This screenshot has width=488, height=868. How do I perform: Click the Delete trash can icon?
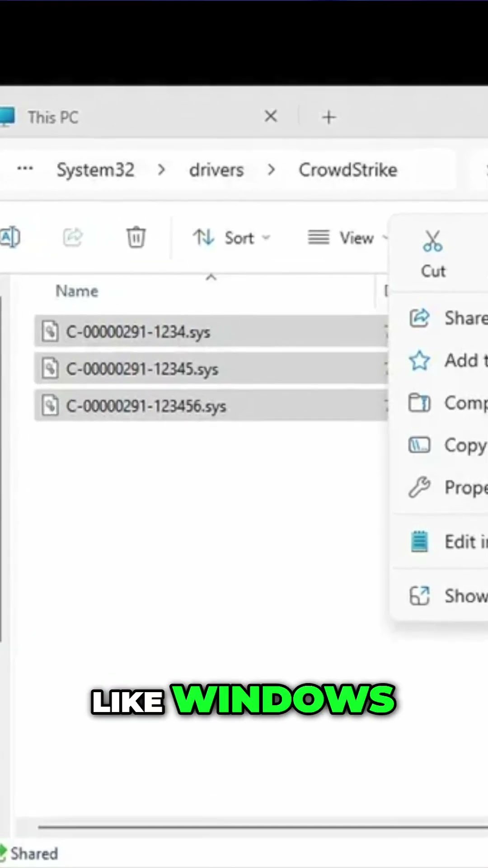[x=136, y=237]
